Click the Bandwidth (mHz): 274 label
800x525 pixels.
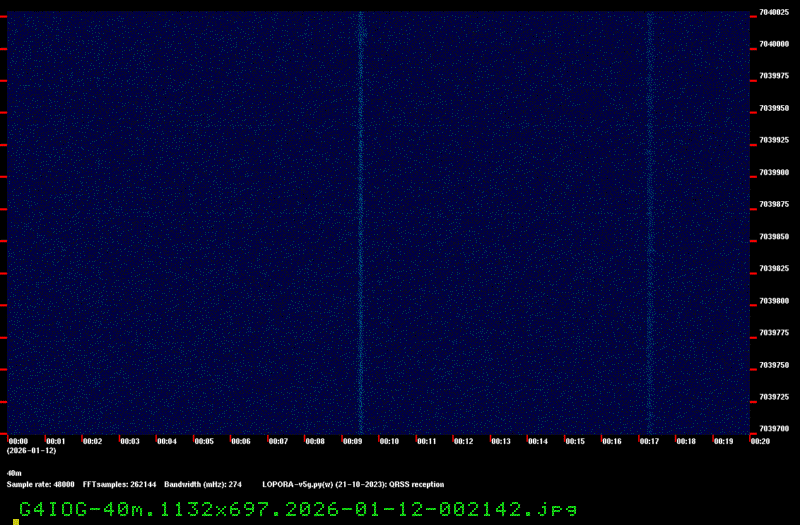203,484
